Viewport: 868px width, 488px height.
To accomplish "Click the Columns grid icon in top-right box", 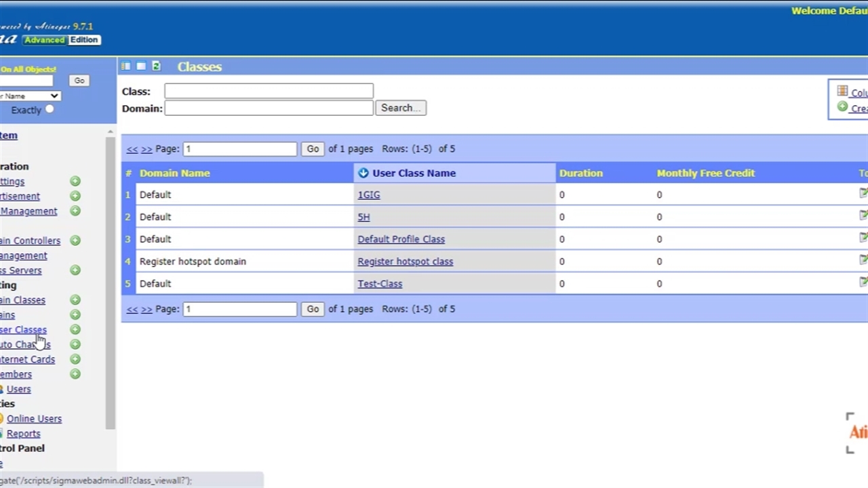I will 842,91.
